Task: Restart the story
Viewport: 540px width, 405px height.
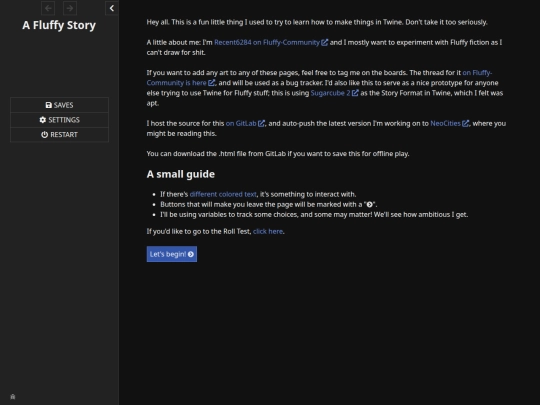Action: 59,135
